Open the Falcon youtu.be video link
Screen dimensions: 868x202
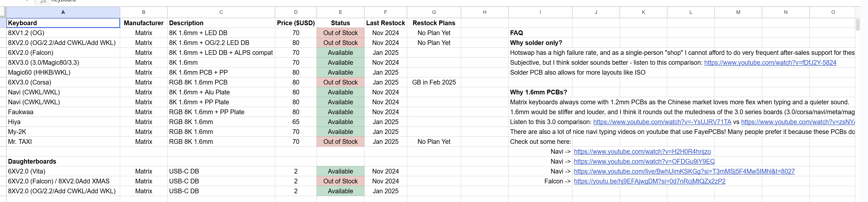click(x=649, y=181)
